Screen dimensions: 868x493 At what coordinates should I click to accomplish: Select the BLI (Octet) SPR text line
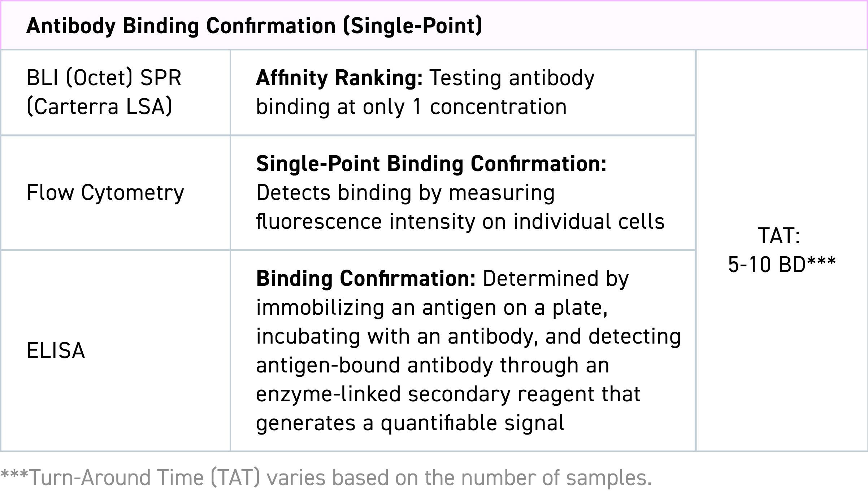104,78
